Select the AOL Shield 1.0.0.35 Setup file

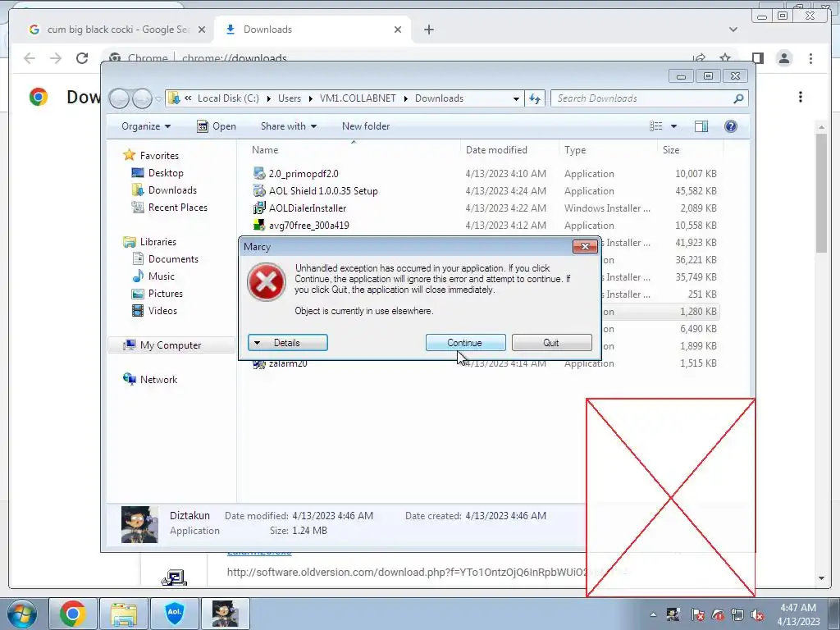click(323, 190)
